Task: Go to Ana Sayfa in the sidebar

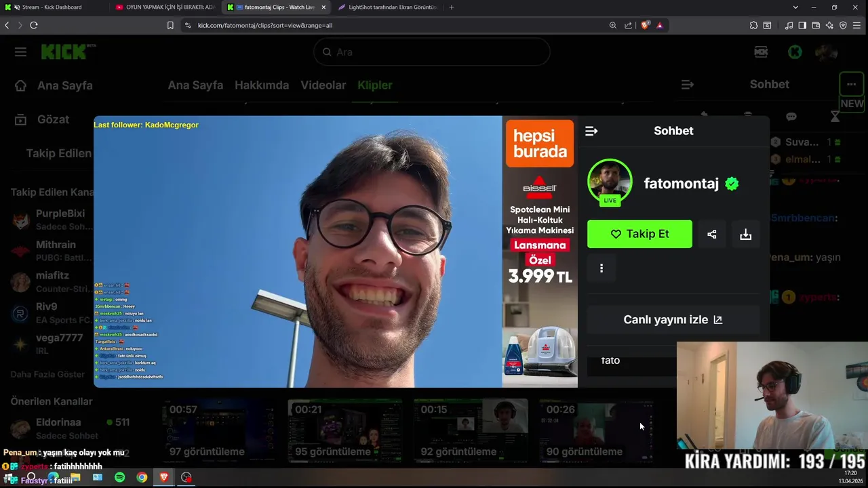Action: (x=53, y=85)
